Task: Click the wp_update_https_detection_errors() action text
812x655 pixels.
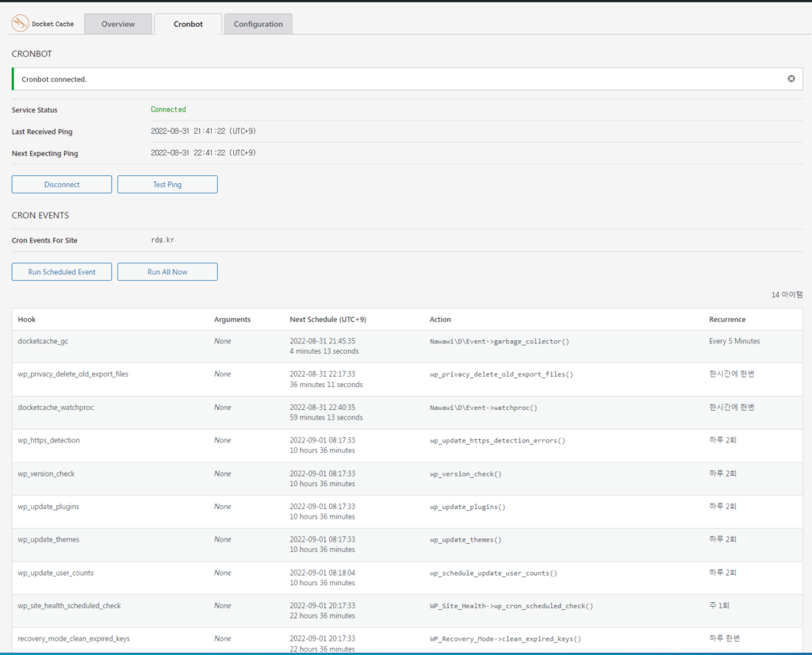Action: click(x=497, y=441)
